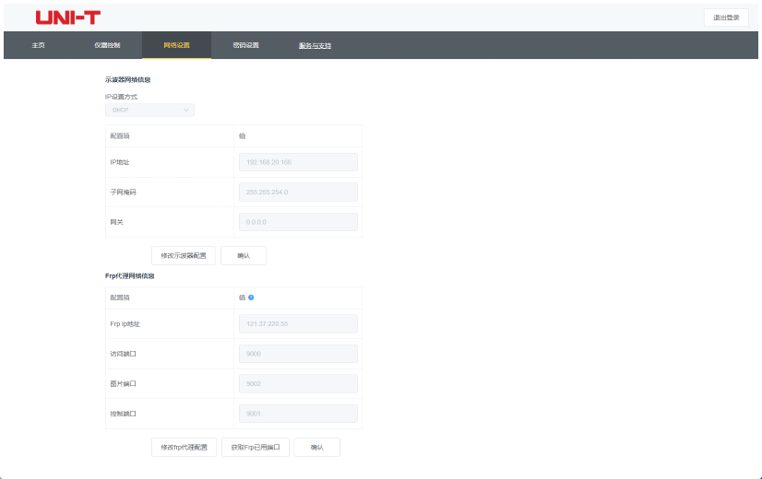Click the 访问端口 input field
This screenshot has width=762, height=479.
pyautogui.click(x=298, y=354)
